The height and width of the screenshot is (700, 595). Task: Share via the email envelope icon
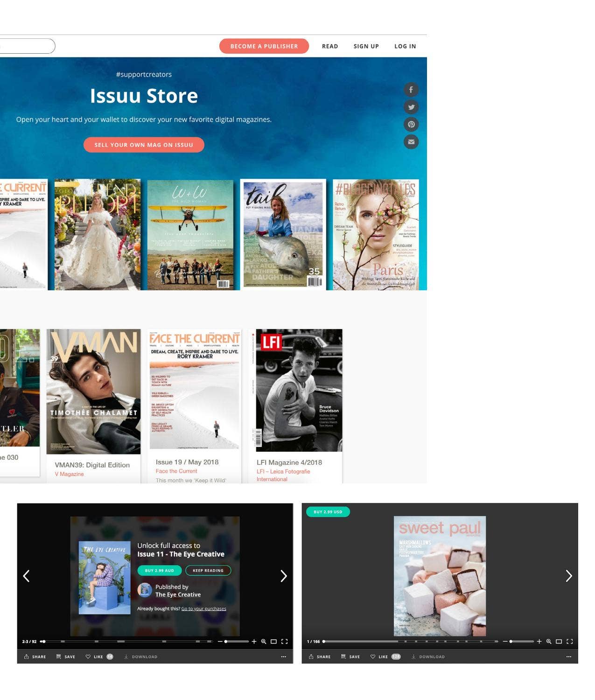click(x=411, y=142)
